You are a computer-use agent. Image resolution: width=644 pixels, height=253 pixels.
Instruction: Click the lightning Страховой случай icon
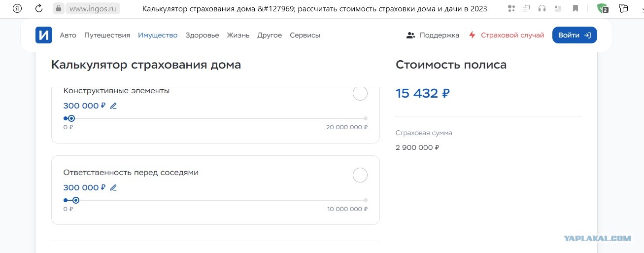pyautogui.click(x=472, y=35)
